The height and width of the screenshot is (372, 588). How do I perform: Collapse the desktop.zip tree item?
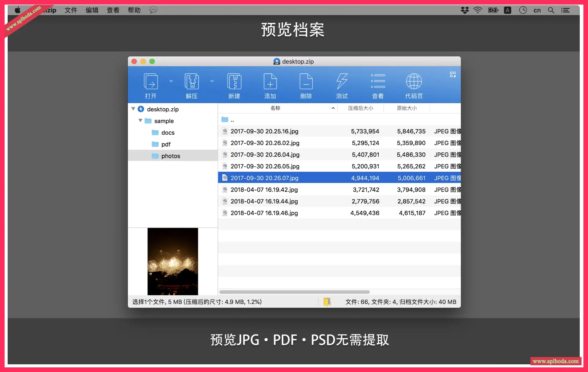coord(133,109)
